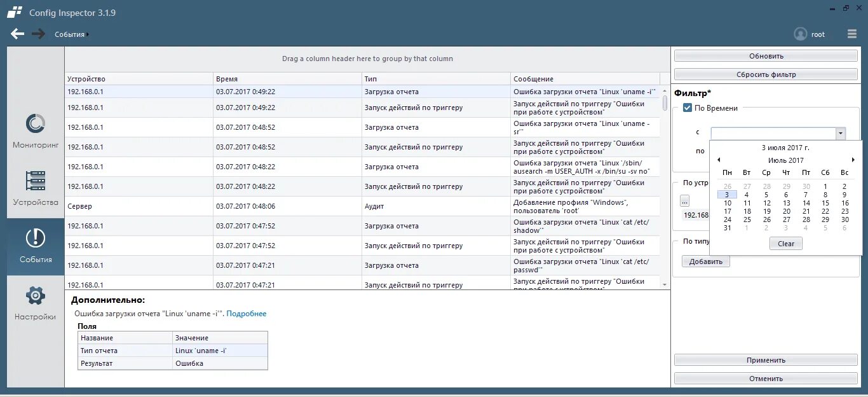Click the Обновить button
868x397 pixels.
tap(765, 55)
